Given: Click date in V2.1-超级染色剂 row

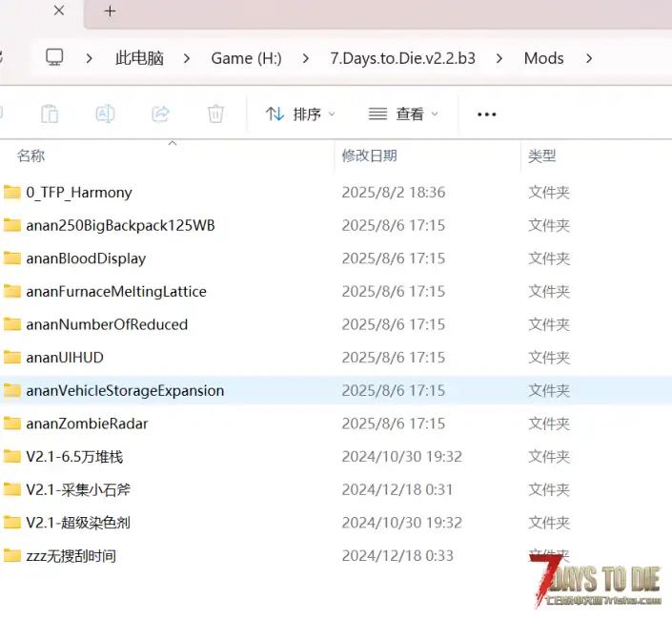Looking at the screenshot, I should 402,523.
